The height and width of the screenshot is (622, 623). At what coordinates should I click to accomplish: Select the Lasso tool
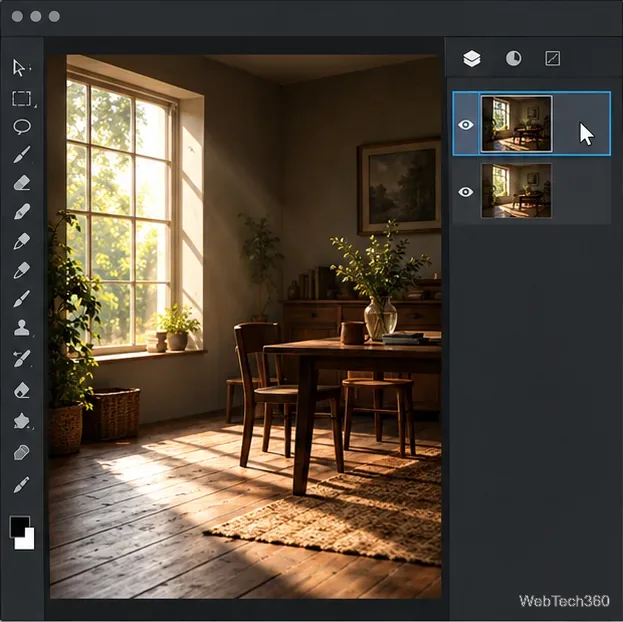22,127
